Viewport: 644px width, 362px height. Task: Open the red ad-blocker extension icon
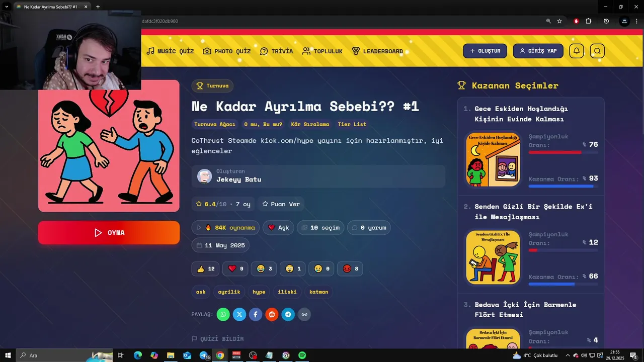tap(576, 21)
